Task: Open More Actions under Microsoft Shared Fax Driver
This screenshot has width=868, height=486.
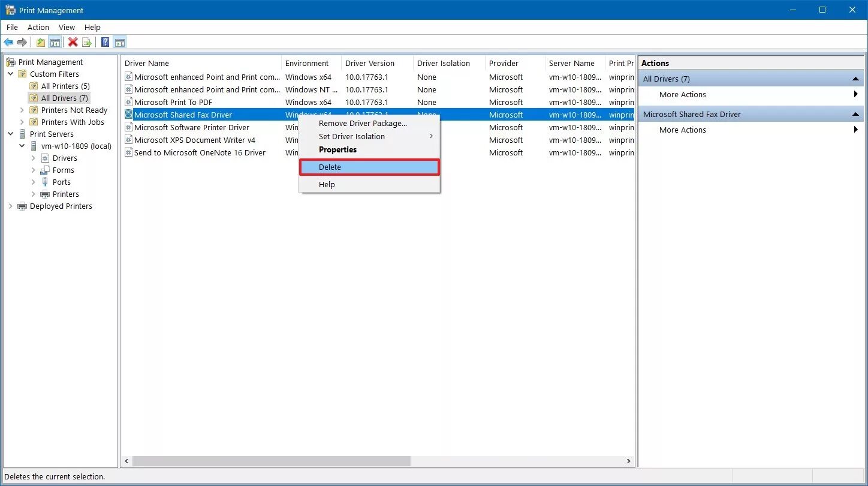Action: point(751,130)
